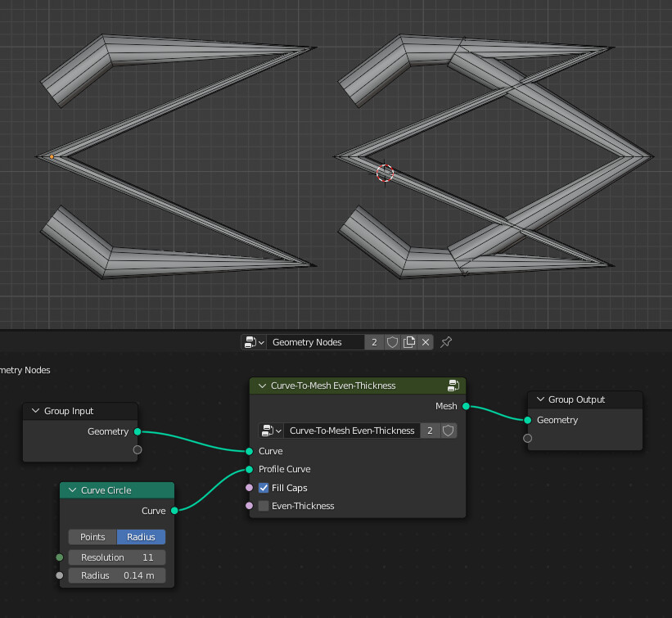Pin the Geometry Nodes node tree
This screenshot has width=672, height=618.
point(445,342)
